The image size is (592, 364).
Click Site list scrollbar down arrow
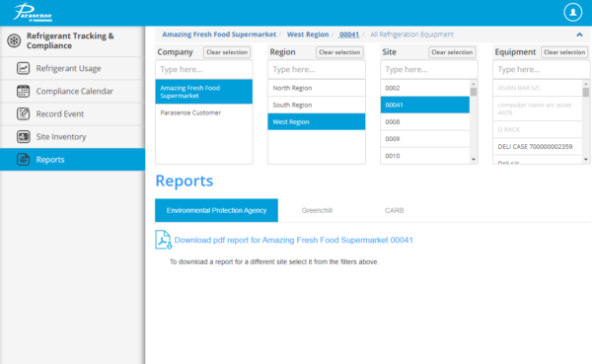coord(474,160)
